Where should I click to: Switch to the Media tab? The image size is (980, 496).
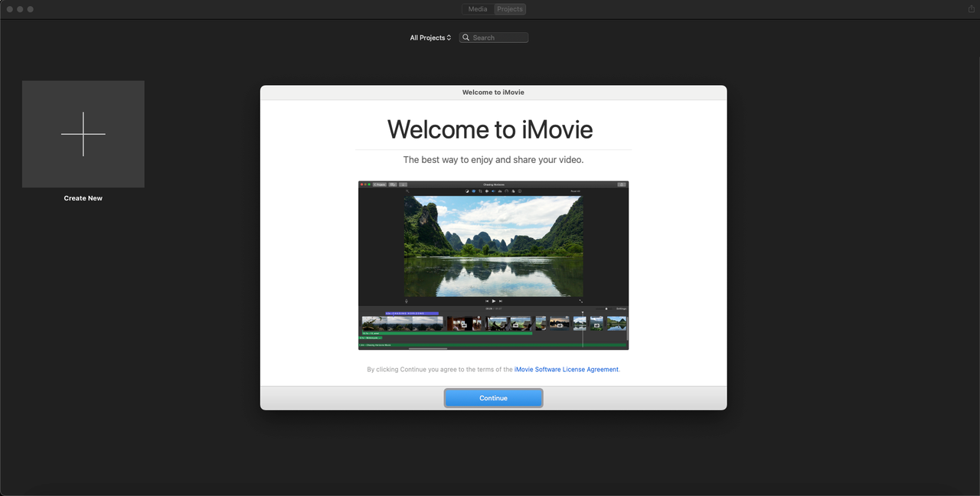[x=478, y=9]
